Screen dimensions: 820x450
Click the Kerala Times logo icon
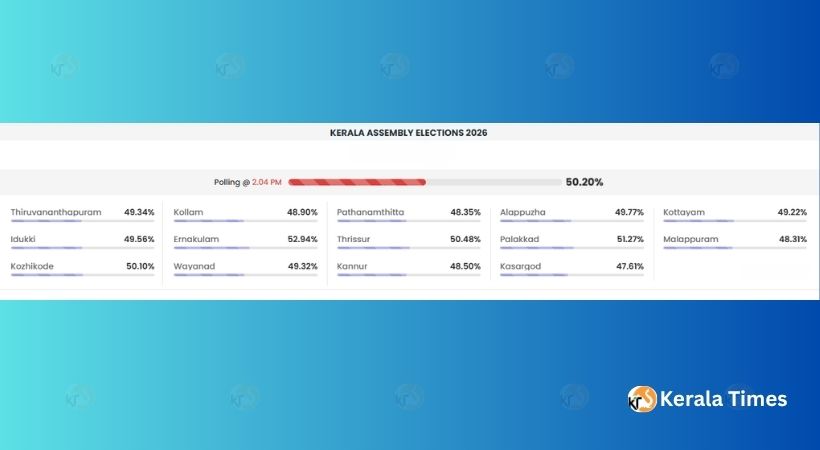coord(642,399)
